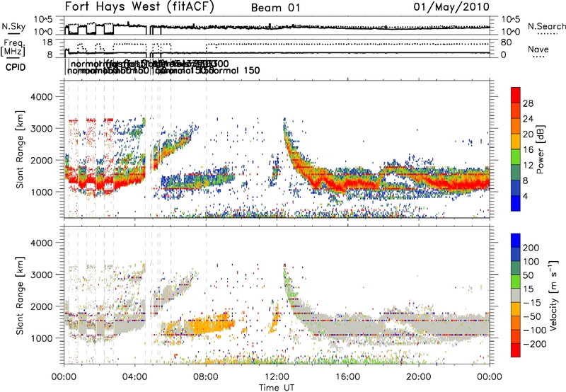Select the 'Beam 01' label

click(x=276, y=8)
